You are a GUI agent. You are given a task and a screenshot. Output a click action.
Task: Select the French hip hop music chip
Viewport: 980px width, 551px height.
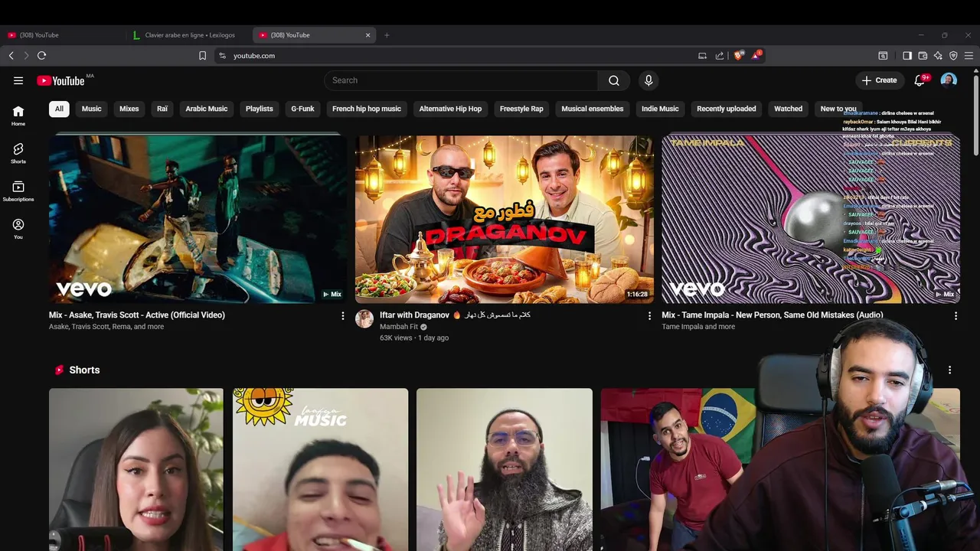click(x=367, y=109)
